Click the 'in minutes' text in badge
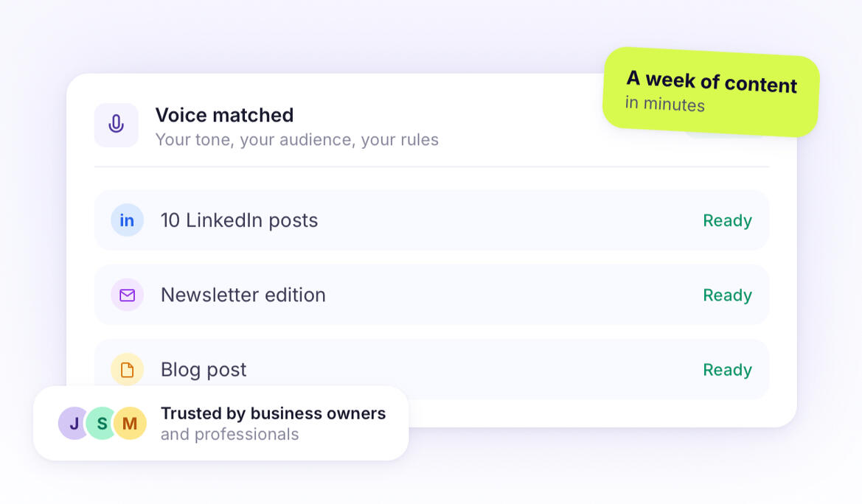Viewport: 862px width, 504px height. [665, 104]
